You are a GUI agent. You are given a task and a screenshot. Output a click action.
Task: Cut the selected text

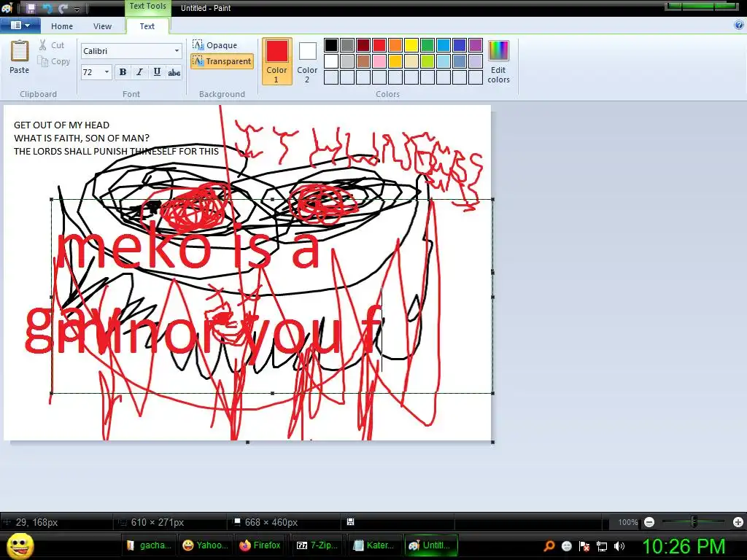click(52, 45)
